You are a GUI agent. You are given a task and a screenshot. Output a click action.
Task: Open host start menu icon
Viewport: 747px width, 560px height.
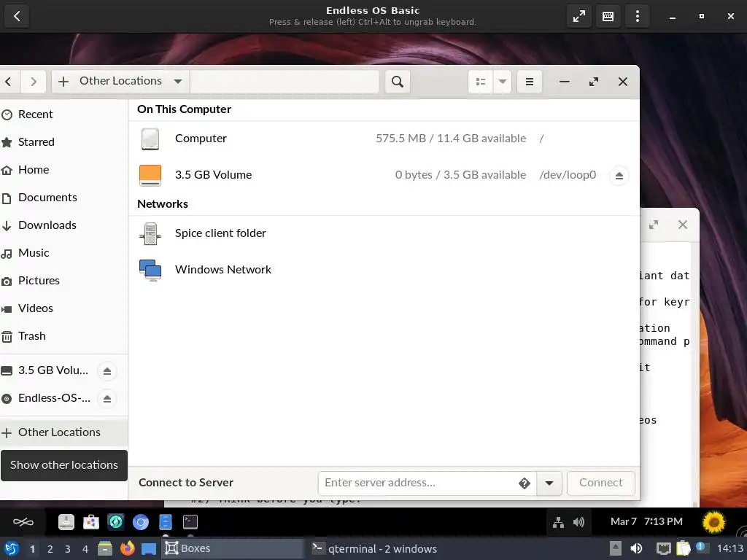(x=12, y=548)
